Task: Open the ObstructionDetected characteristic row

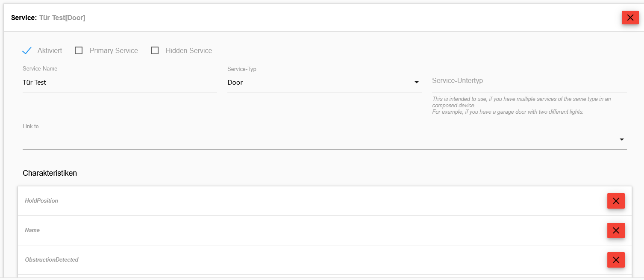Action: [299, 260]
